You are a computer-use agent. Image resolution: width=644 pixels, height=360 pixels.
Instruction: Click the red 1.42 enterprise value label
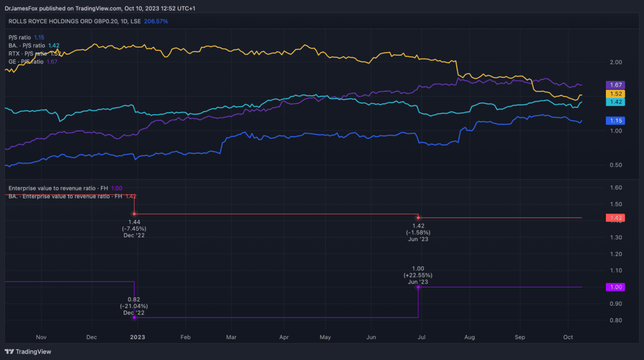[x=617, y=218]
